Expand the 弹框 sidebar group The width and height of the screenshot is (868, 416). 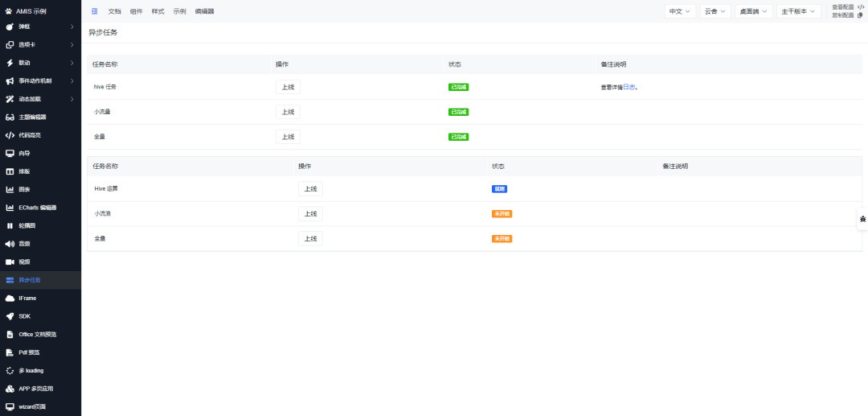pyautogui.click(x=72, y=27)
